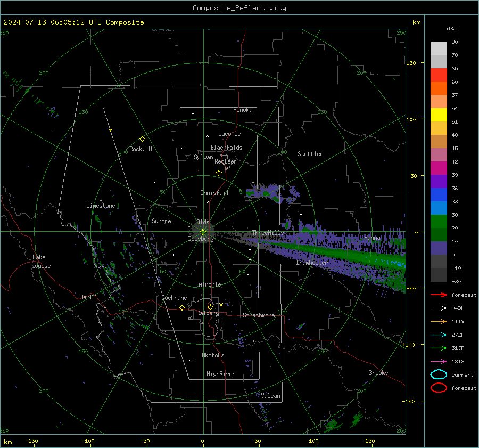Click the Composite_Reflectivity title

pyautogui.click(x=240, y=8)
